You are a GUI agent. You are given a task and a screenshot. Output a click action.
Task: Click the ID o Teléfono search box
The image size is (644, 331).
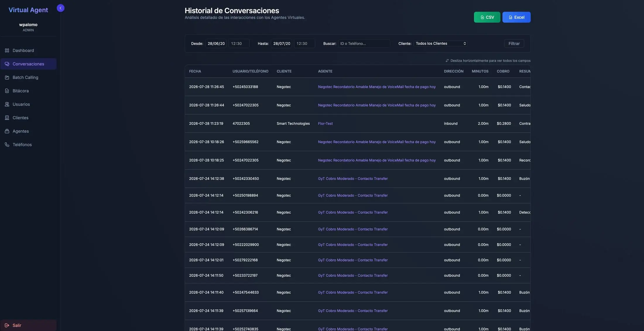coord(364,44)
